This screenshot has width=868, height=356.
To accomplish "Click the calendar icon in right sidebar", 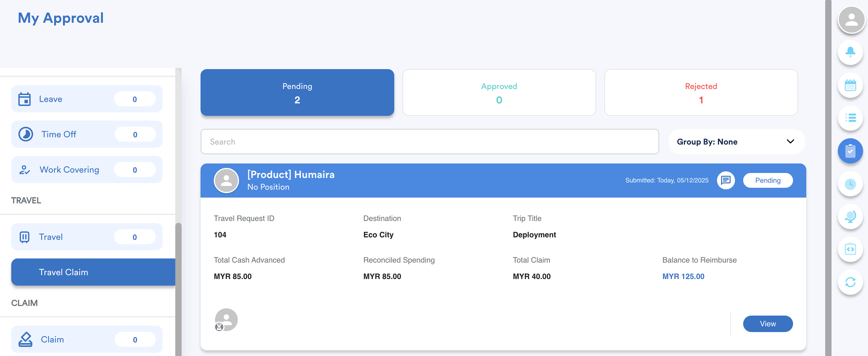I will point(850,85).
